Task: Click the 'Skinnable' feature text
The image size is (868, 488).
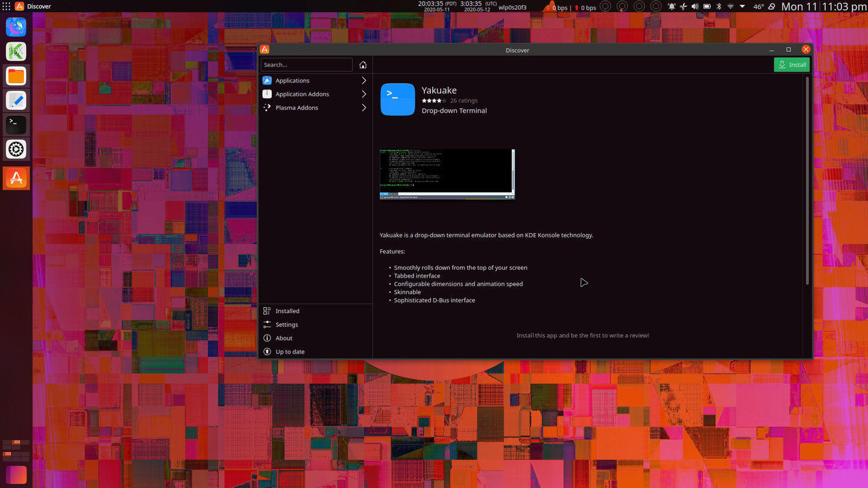Action: (x=407, y=292)
